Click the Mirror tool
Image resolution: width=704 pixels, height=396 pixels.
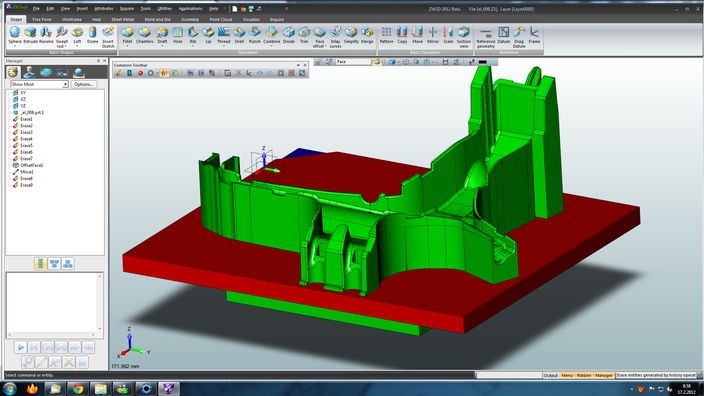click(x=433, y=35)
